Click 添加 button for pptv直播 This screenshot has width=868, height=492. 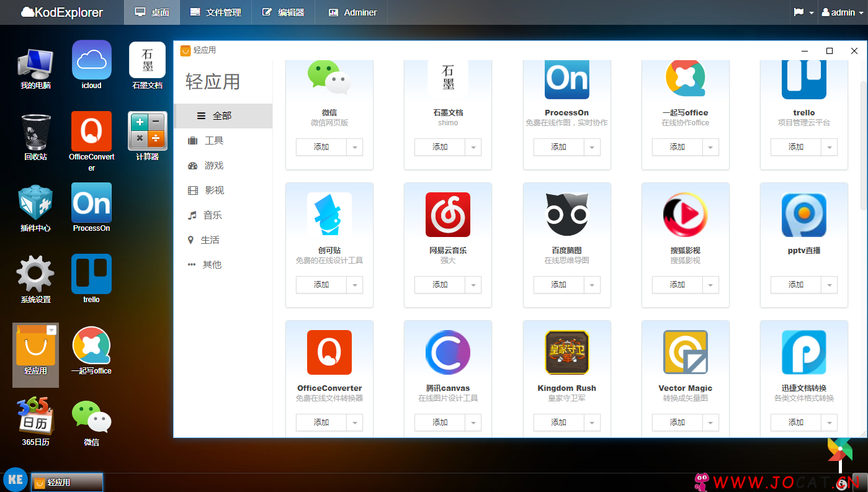point(796,285)
